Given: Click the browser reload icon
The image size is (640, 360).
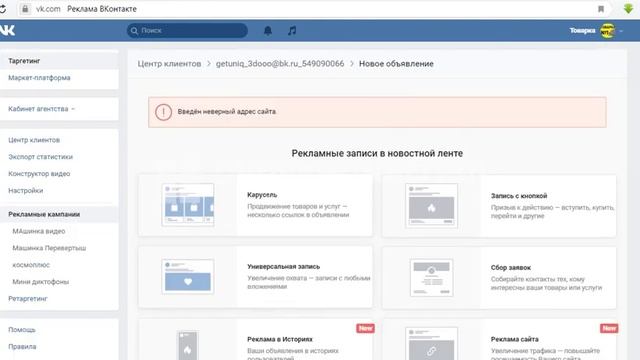Looking at the screenshot, I should coord(2,9).
